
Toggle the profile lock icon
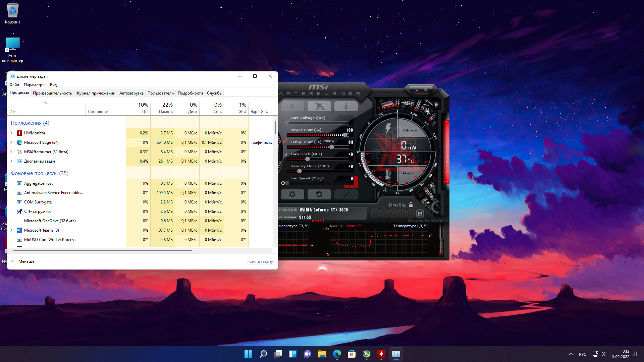click(411, 204)
